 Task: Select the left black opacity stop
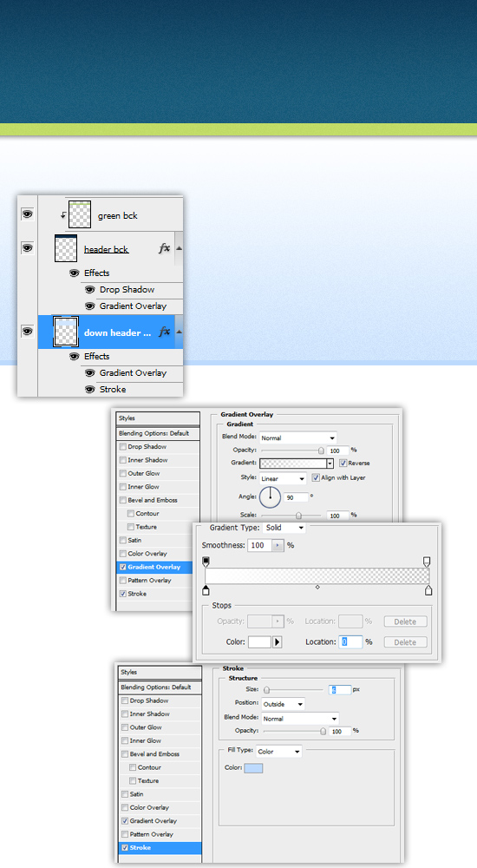click(x=206, y=562)
